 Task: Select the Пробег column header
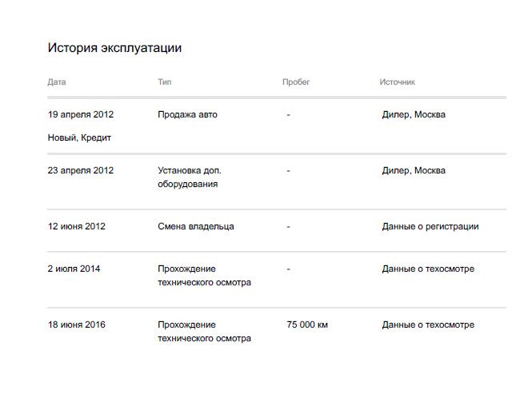296,82
